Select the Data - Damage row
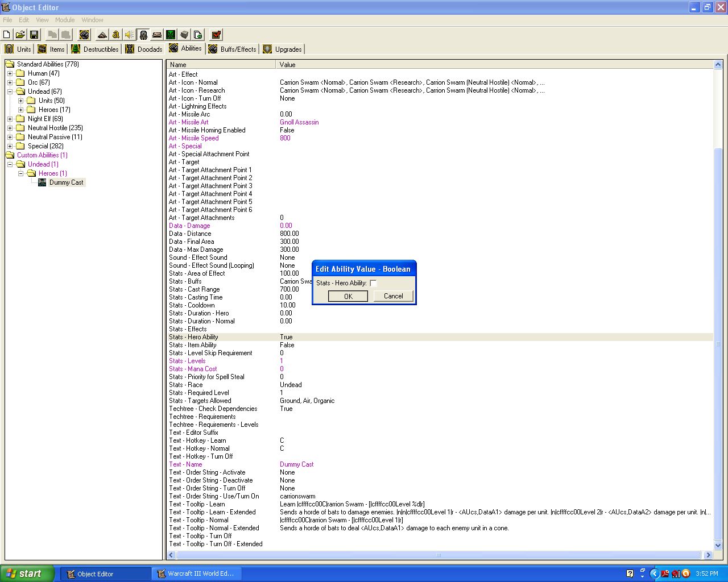 (x=440, y=226)
